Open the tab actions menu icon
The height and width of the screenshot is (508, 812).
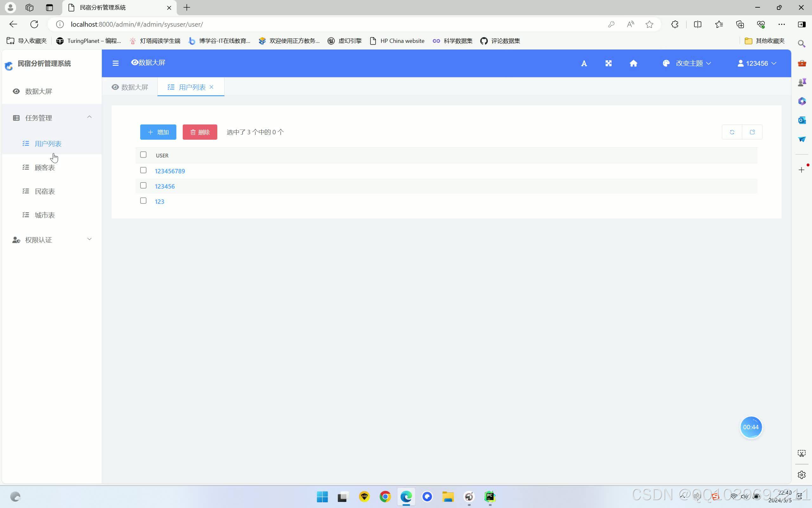click(x=49, y=7)
